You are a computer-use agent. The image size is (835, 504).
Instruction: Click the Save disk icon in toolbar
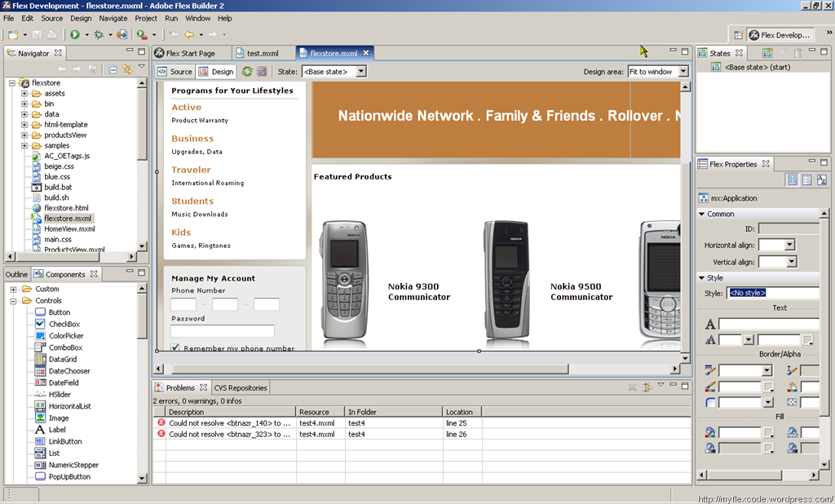click(38, 34)
